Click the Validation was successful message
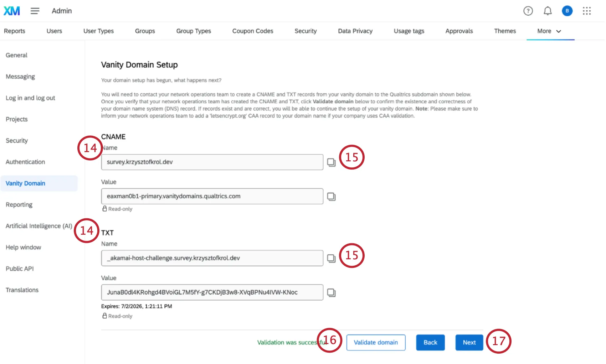This screenshot has height=364, width=606. coord(292,343)
